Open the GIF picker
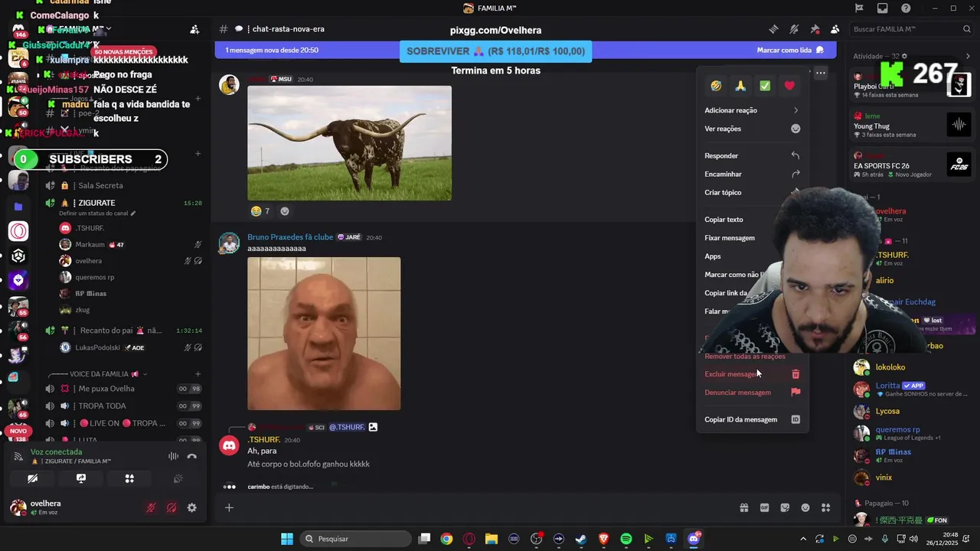This screenshot has height=551, width=980. pos(764,507)
